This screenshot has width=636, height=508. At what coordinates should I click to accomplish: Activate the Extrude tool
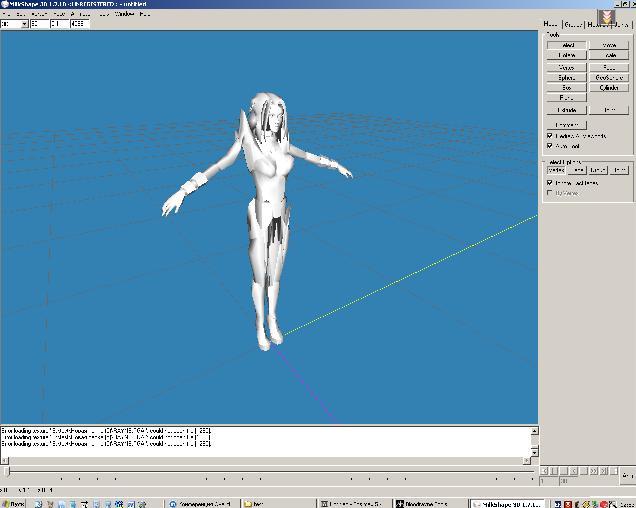pyautogui.click(x=567, y=109)
